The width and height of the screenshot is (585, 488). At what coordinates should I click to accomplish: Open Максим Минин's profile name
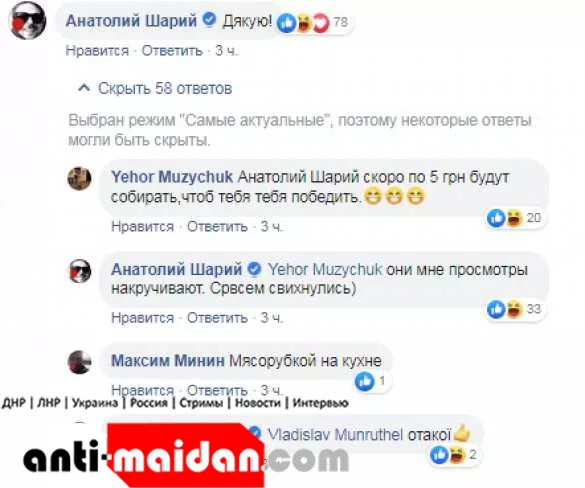point(168,361)
